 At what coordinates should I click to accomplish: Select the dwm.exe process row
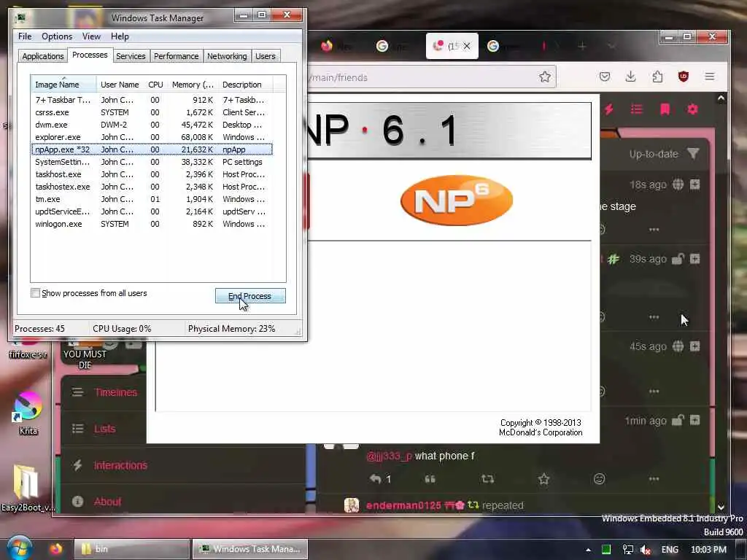(x=152, y=125)
